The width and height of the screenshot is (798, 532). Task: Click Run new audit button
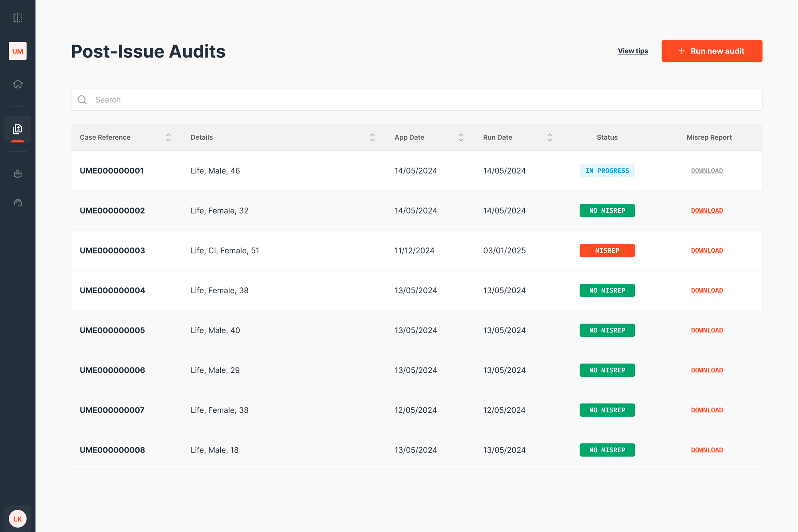coord(711,51)
